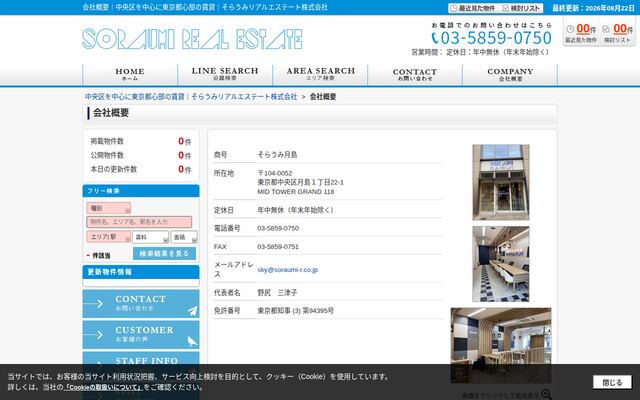The height and width of the screenshot is (400, 640).
Task: Click the 最近見た物件 button in top bar
Action: point(473,8)
